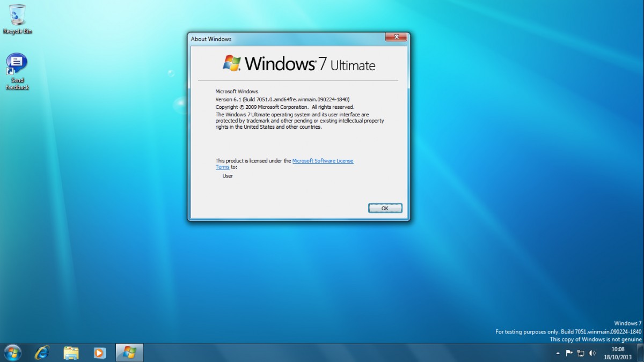Open the Start menu orb
This screenshot has width=644, height=362.
12,353
